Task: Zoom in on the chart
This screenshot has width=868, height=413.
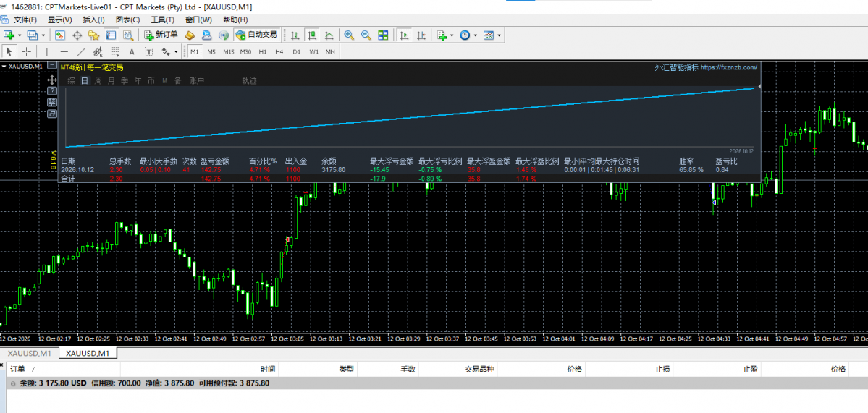Action: [x=349, y=35]
